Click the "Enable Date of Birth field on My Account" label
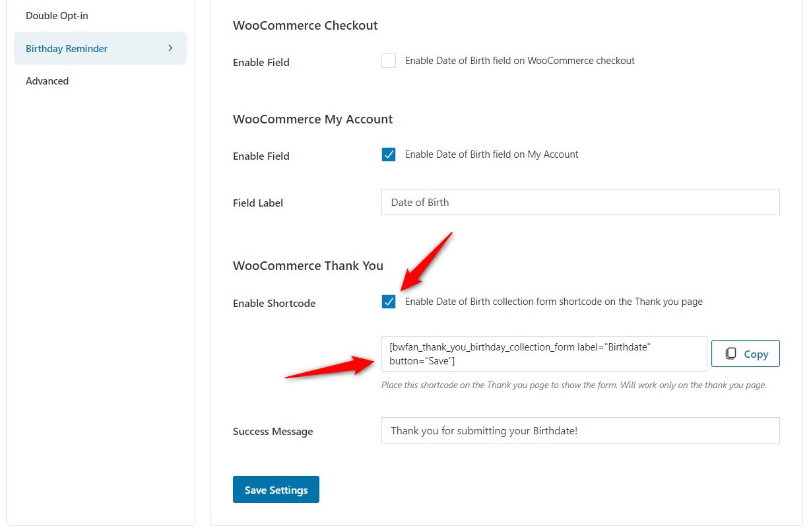Viewport: 809px width, 532px height. point(491,154)
